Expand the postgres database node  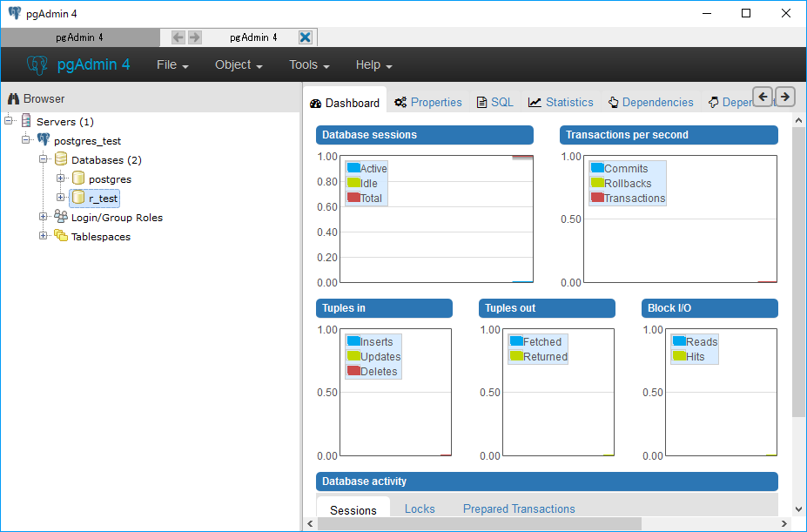click(61, 178)
